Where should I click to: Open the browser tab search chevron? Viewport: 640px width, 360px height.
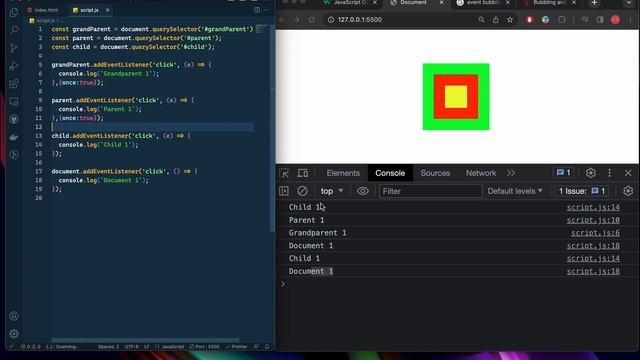coord(629,3)
